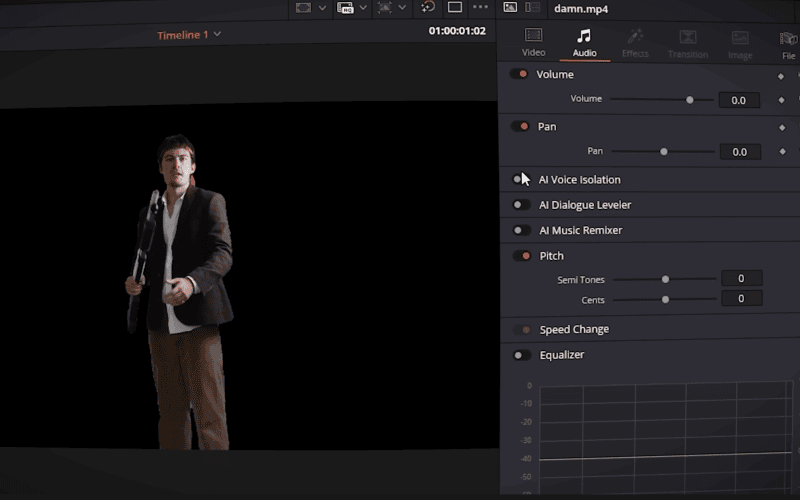Turn on AI Dialogue Leveler
This screenshot has height=500, width=800.
point(521,205)
